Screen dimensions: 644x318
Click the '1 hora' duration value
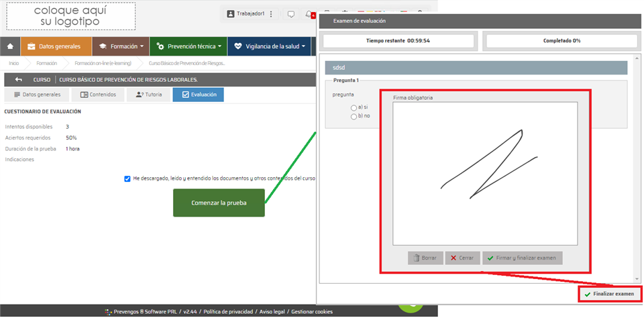click(72, 149)
